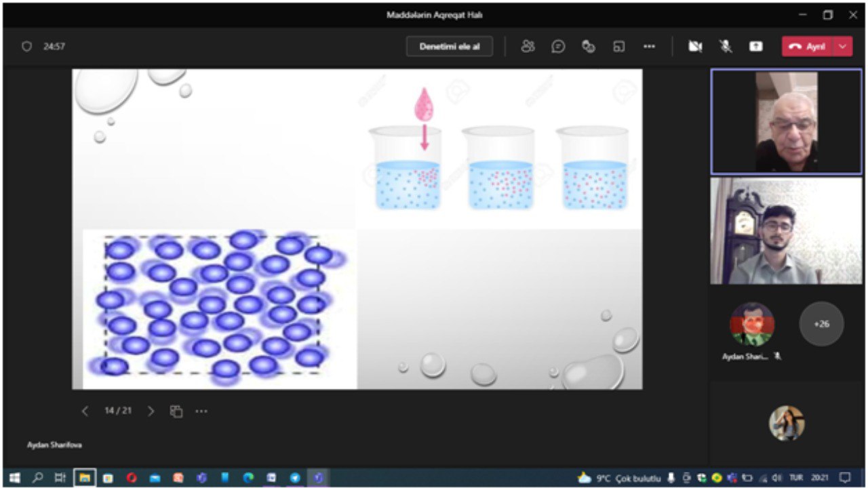The image size is (868, 490).
Task: Go to the next slide arrow
Action: tap(151, 411)
